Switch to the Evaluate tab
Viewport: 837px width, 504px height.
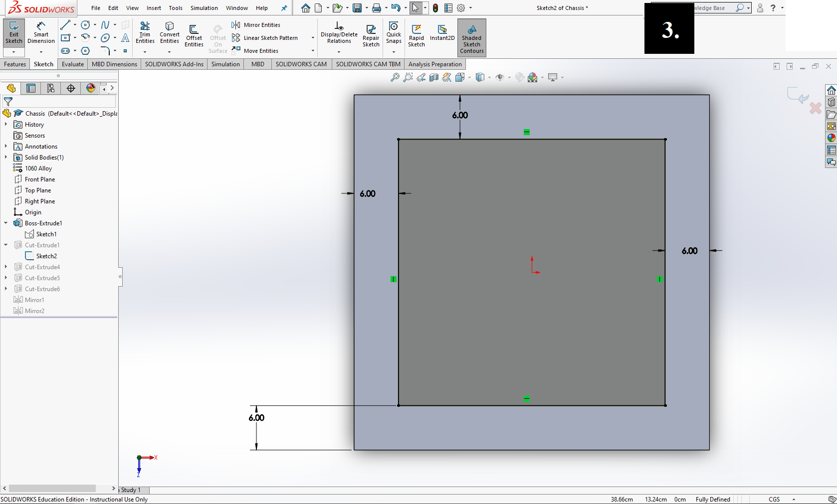pyautogui.click(x=73, y=64)
